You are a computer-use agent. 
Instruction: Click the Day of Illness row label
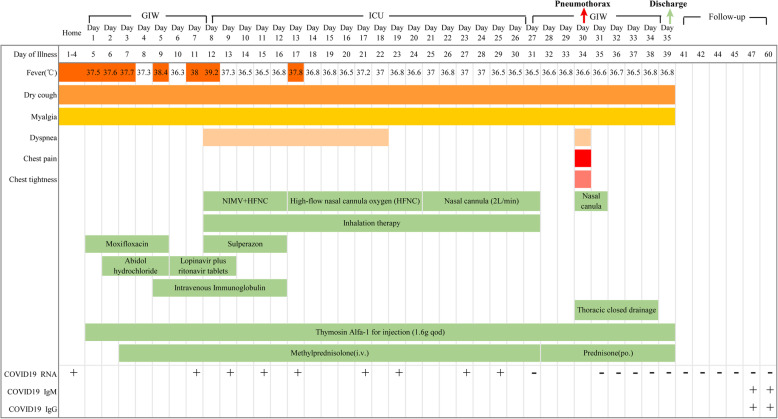click(35, 54)
